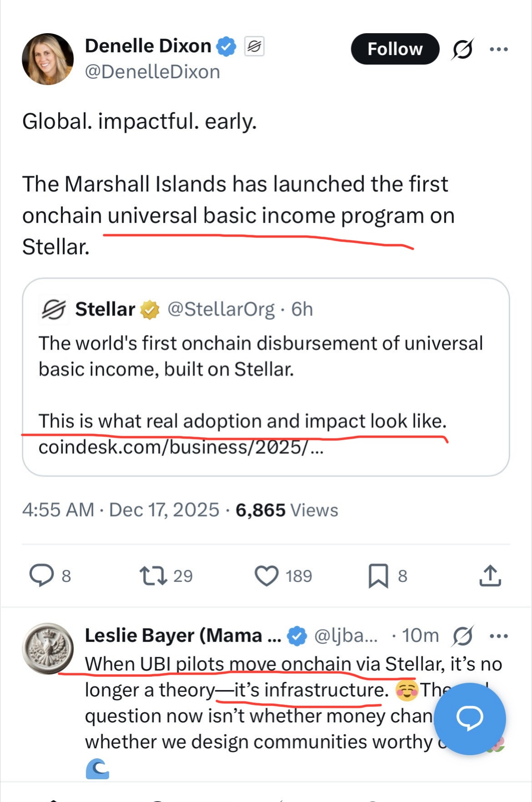
Task: Open more options for Denelle's post
Action: (x=499, y=49)
